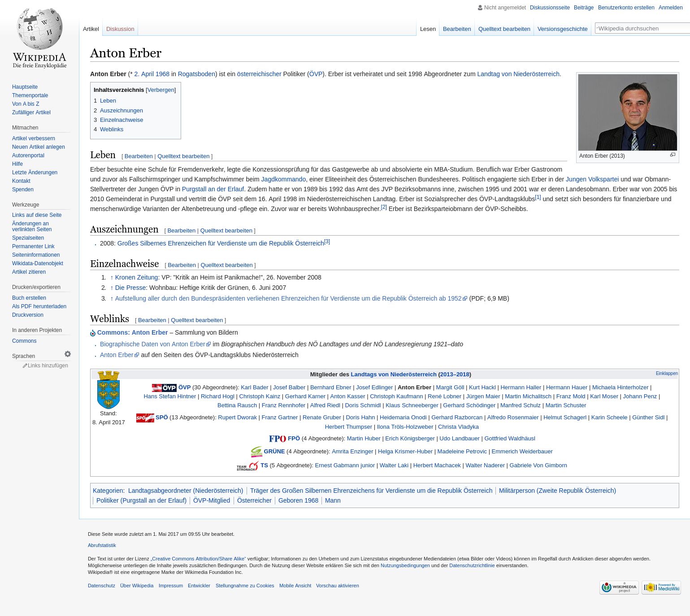Viewport: 690px width, 616px height.
Task: Jump back from reference 1 using its arrow
Action: coord(112,277)
